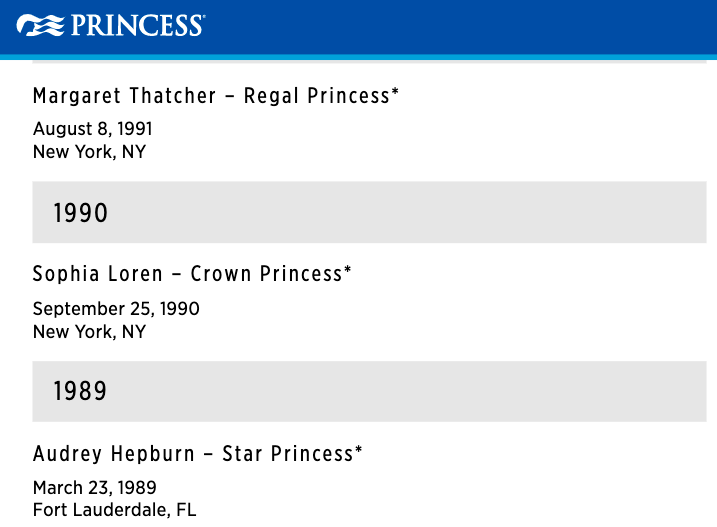The image size is (717, 527).
Task: Click the thin grey bar above Margaret Thatcher
Action: point(369,62)
